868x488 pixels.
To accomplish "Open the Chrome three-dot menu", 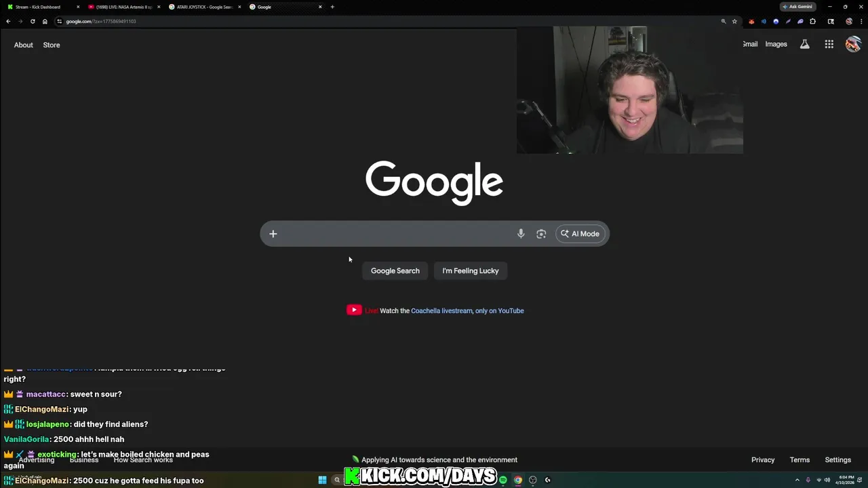I will tap(860, 21).
